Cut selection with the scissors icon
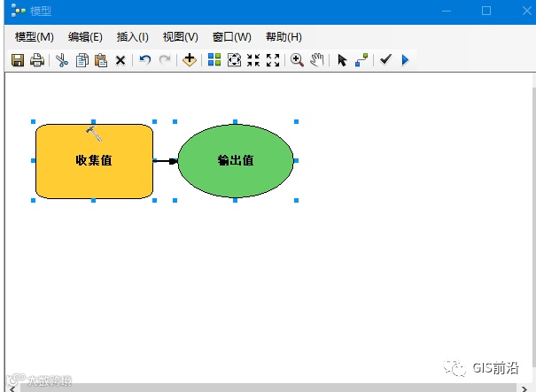Viewport: 536px width, 392px height. click(x=62, y=60)
